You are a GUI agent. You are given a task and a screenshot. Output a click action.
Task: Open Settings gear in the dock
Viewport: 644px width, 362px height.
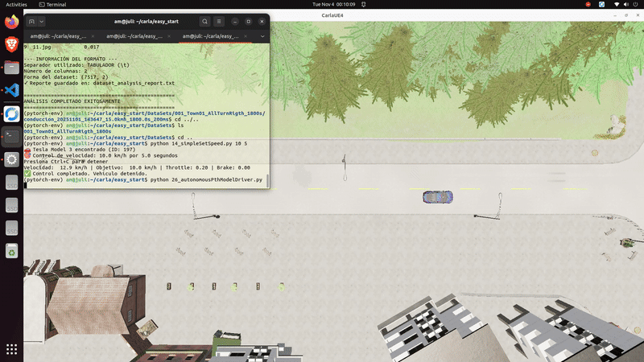coord(12,160)
